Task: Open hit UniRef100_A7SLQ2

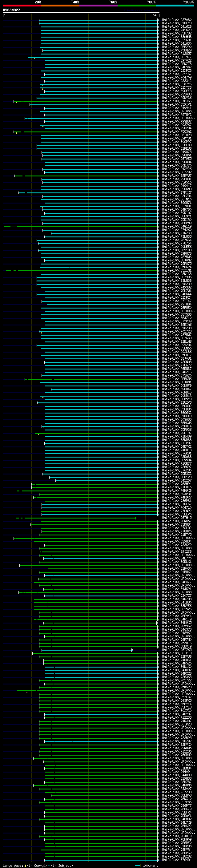Action: 177,528
